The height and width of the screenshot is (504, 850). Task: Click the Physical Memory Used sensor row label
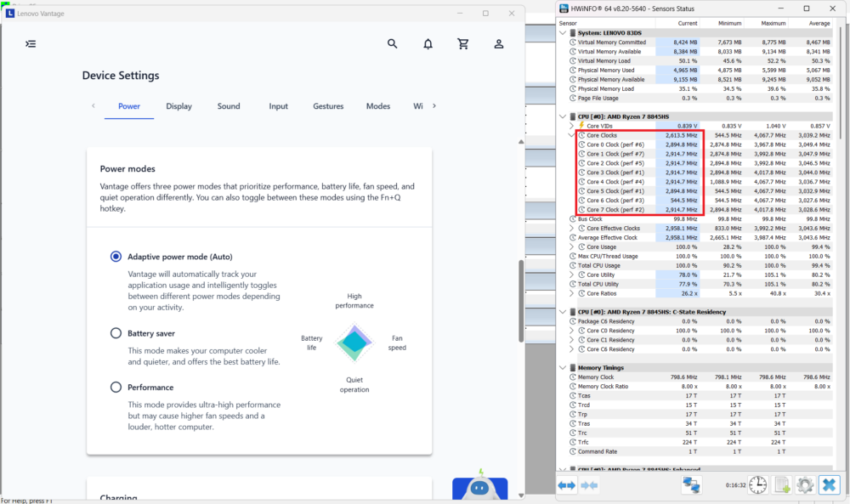pos(605,71)
